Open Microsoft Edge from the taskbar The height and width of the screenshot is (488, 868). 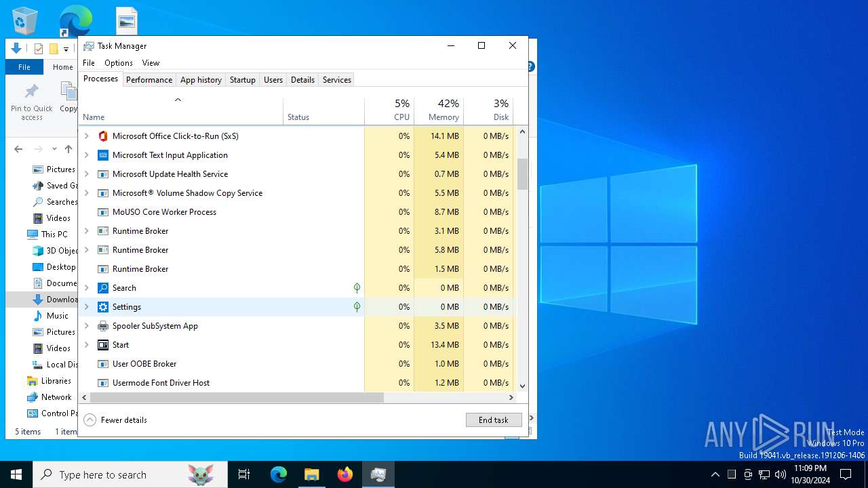pyautogui.click(x=279, y=474)
